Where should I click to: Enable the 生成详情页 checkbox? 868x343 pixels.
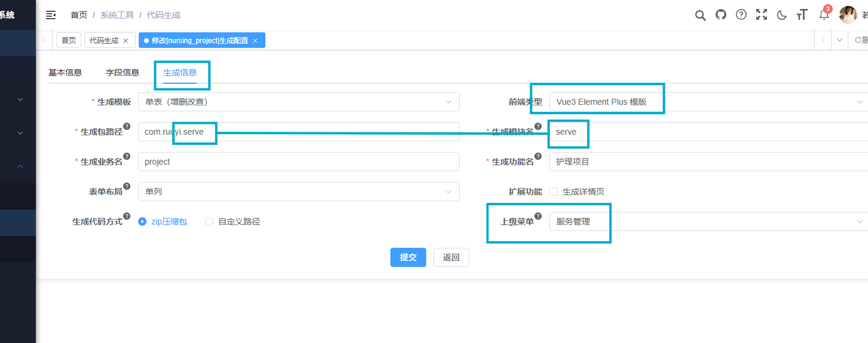point(554,192)
